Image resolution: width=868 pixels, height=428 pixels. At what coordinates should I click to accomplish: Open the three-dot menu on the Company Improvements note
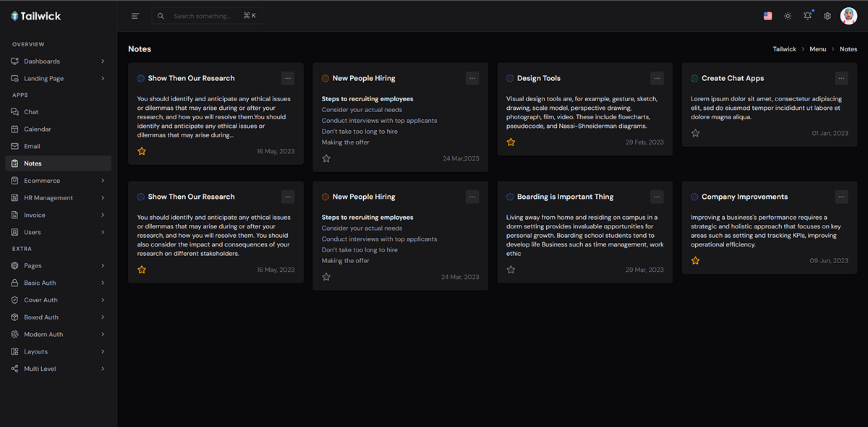841,197
